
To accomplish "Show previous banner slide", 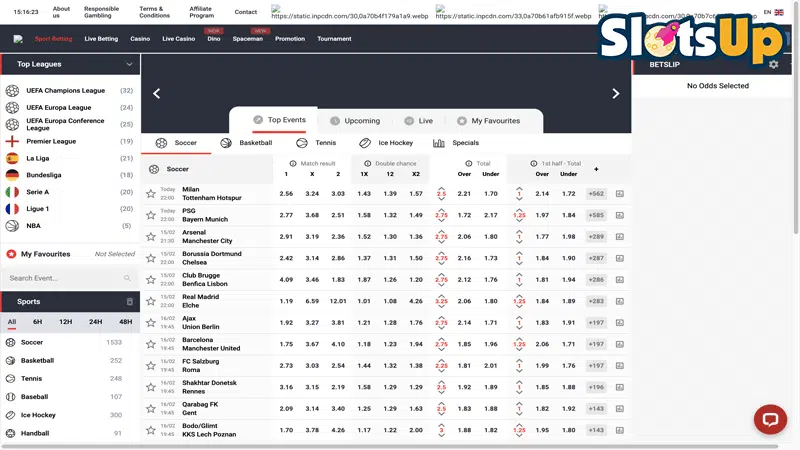I will click(x=157, y=93).
